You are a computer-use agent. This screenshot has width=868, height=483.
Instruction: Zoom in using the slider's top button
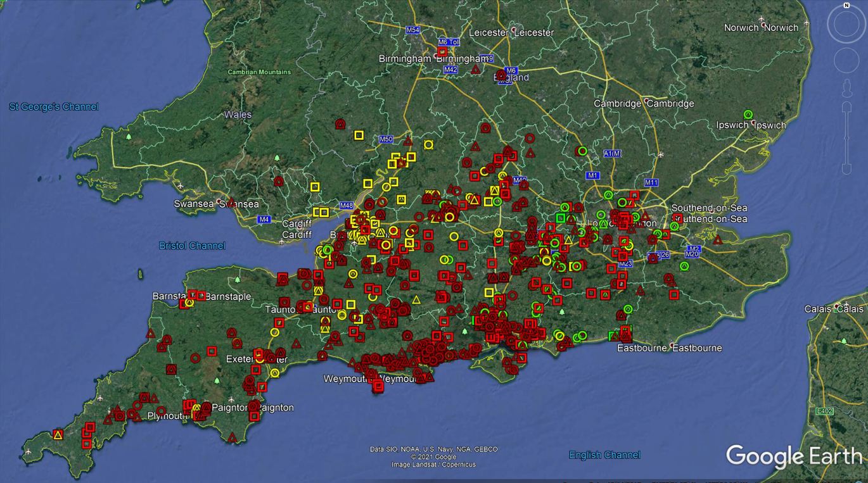(846, 105)
